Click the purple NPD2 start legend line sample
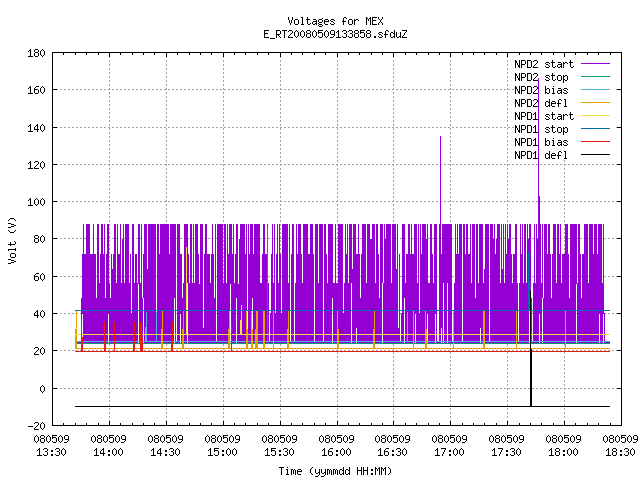The width and height of the screenshot is (640, 480). click(595, 64)
